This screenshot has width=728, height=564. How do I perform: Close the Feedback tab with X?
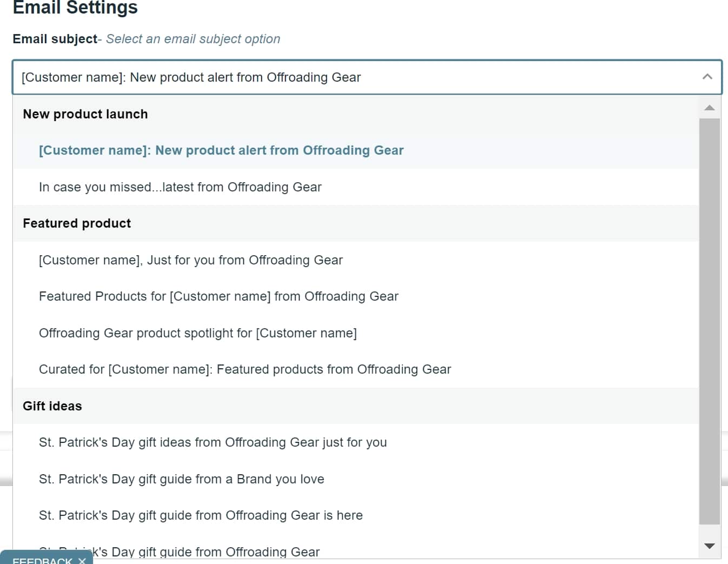point(82,561)
